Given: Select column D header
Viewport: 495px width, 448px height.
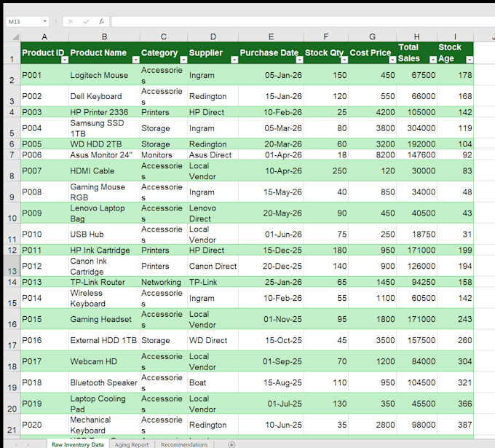Looking at the screenshot, I should tap(213, 37).
